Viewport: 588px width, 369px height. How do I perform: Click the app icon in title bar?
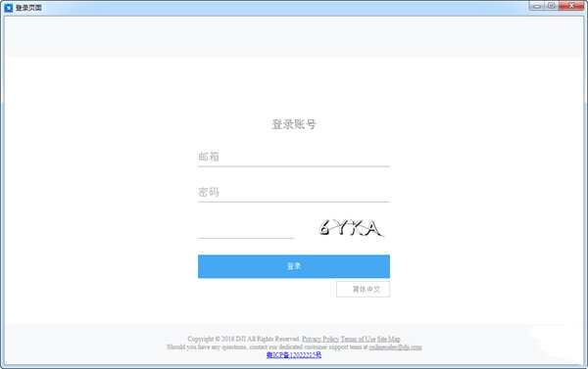(8, 8)
